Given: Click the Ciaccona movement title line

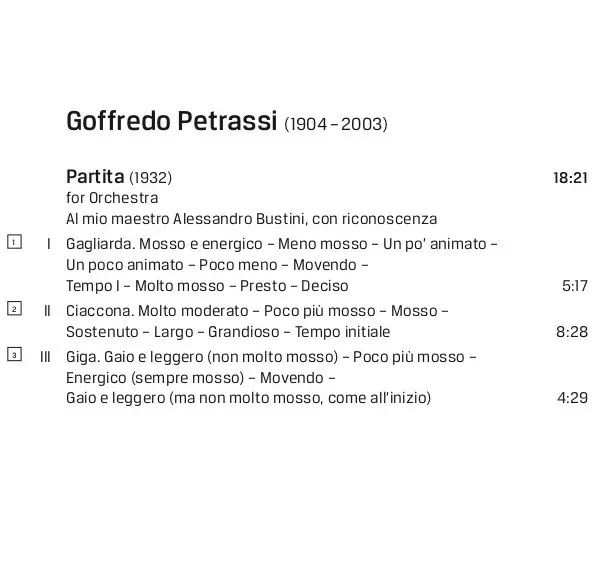Looking at the screenshot, I should [257, 311].
